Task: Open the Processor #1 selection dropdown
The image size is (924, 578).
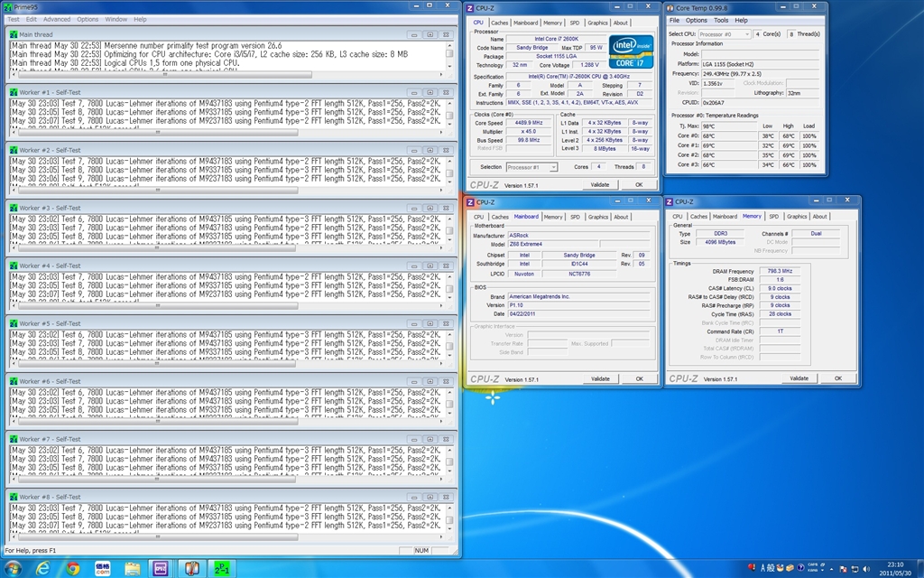Action: 530,167
